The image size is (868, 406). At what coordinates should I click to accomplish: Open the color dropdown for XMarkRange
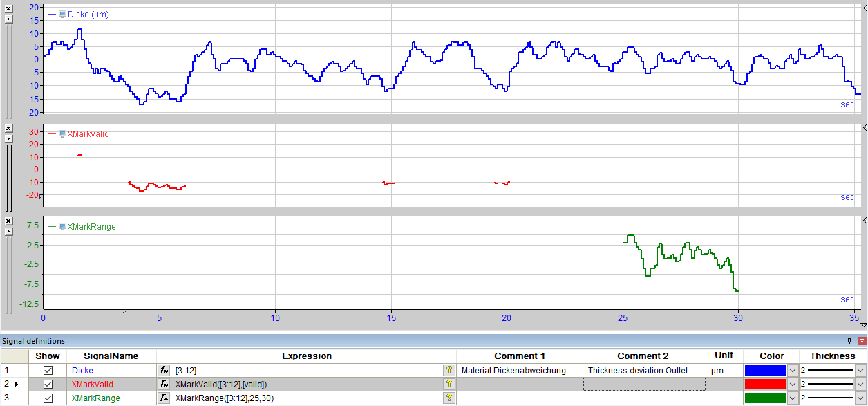(793, 398)
